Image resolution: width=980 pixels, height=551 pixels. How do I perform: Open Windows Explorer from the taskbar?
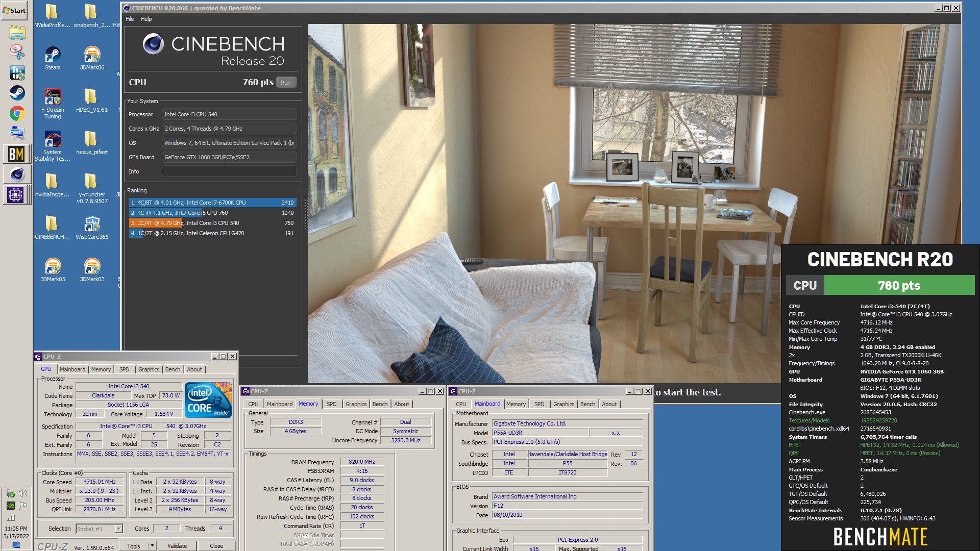click(17, 33)
